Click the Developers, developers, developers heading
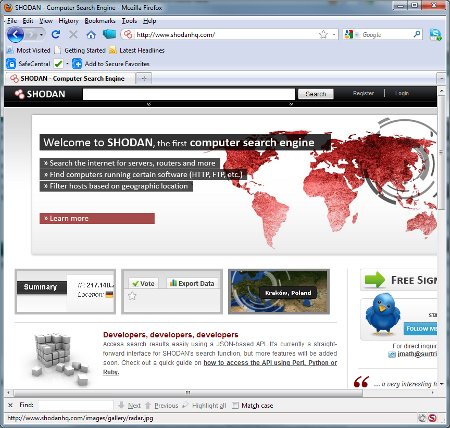Image resolution: width=450 pixels, height=428 pixels. (x=171, y=334)
